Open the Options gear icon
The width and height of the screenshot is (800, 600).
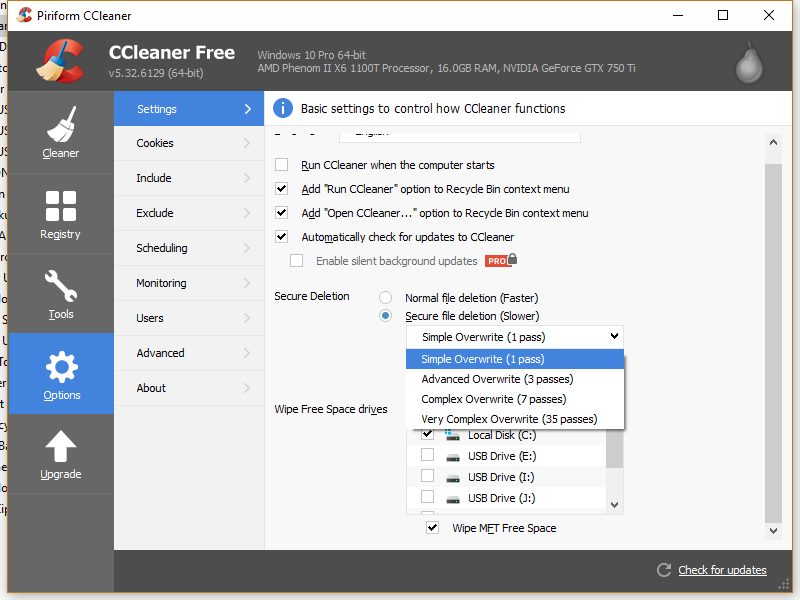point(62,367)
